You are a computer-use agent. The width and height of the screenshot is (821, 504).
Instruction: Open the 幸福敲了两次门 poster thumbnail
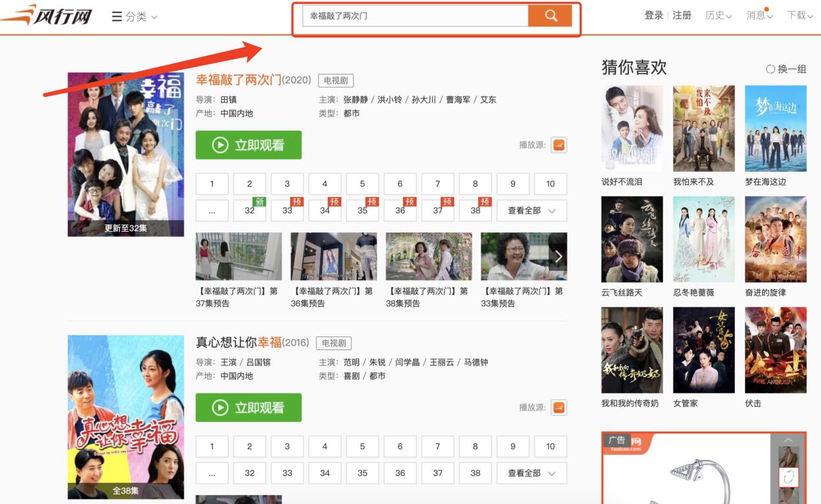126,154
